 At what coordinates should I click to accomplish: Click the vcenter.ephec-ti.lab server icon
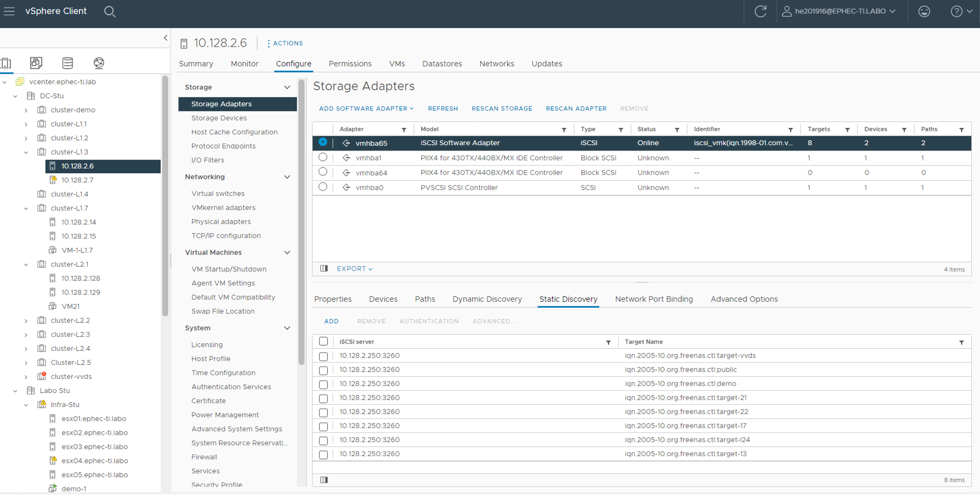[20, 82]
